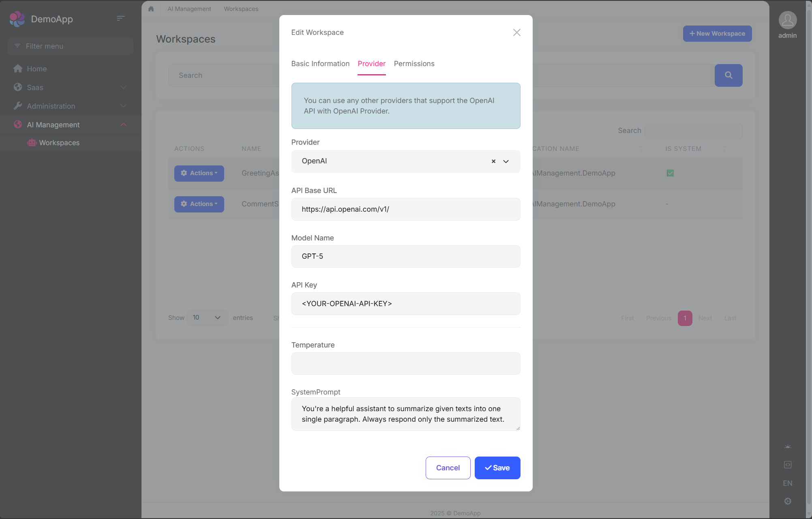Open the Basic Information tab
Screen dimensions: 812x519
pos(320,64)
